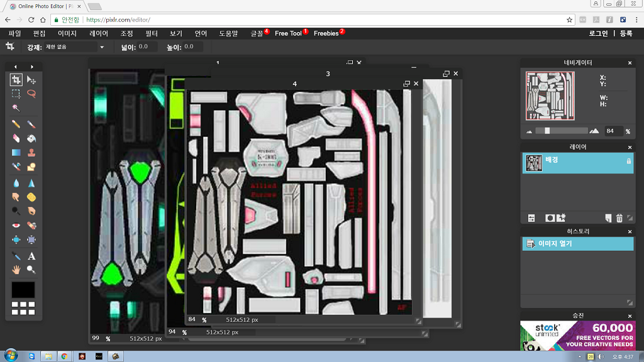Select the Gradient tool
Image resolution: width=644 pixels, height=362 pixels.
[16, 153]
